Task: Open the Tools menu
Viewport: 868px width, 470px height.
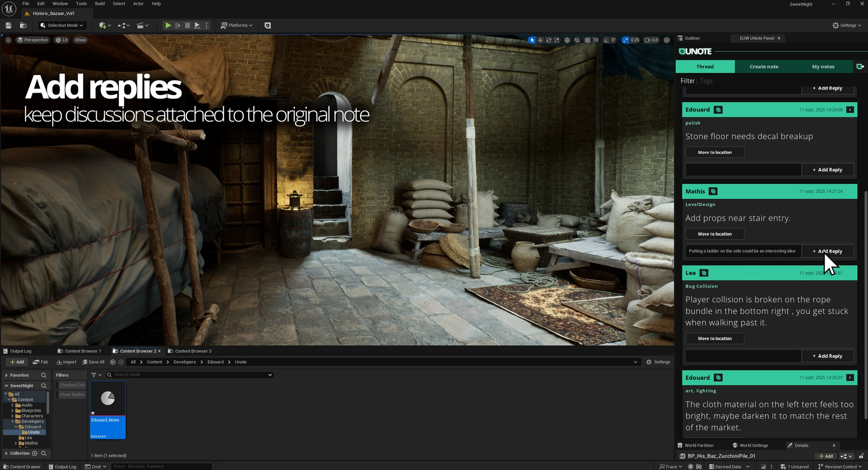Action: coord(81,4)
